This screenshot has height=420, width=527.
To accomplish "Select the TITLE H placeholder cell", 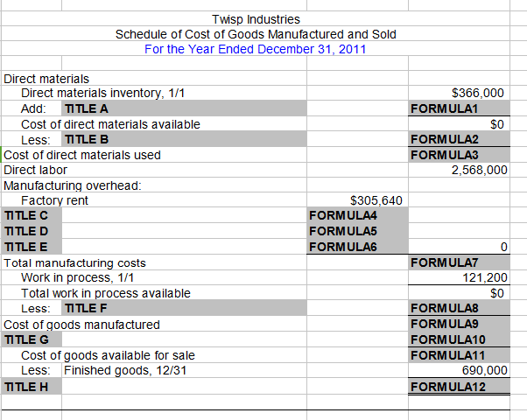I will (x=32, y=387).
